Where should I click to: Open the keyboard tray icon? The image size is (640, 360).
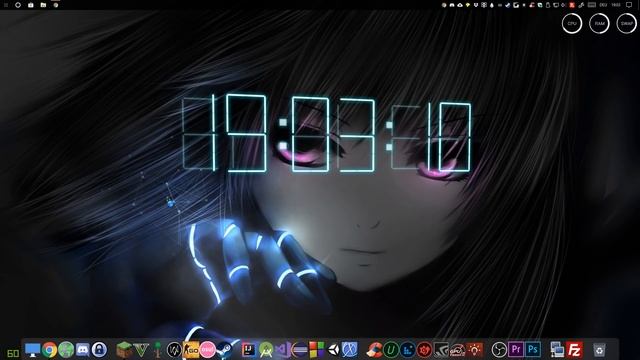click(592, 5)
